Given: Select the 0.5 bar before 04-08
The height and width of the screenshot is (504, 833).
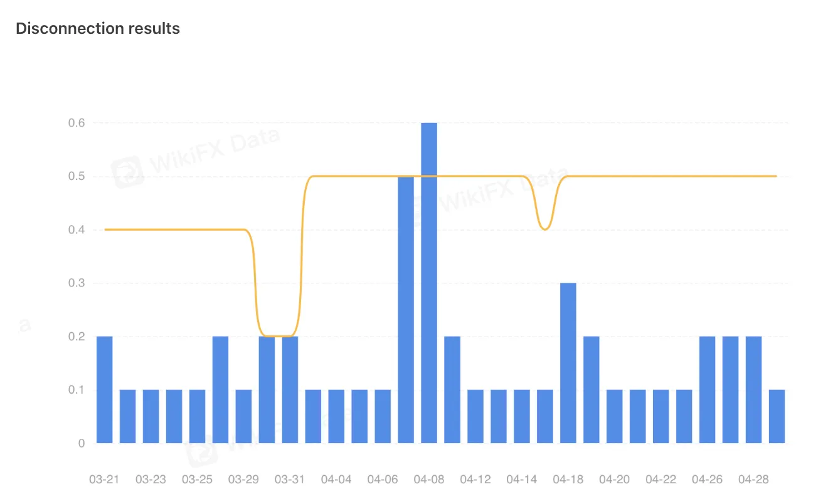Looking at the screenshot, I should [x=406, y=310].
